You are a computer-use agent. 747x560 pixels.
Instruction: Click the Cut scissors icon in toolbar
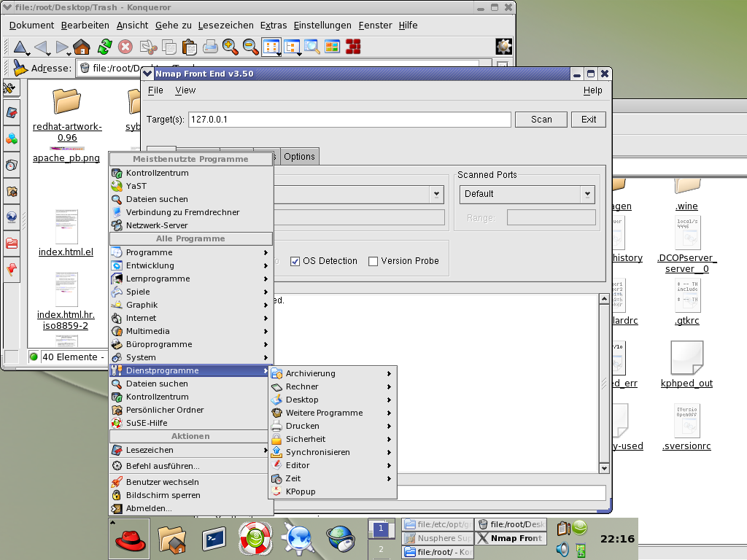[149, 47]
